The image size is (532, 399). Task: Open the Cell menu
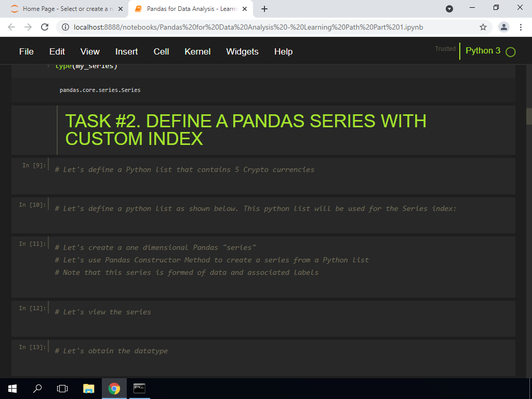(161, 51)
